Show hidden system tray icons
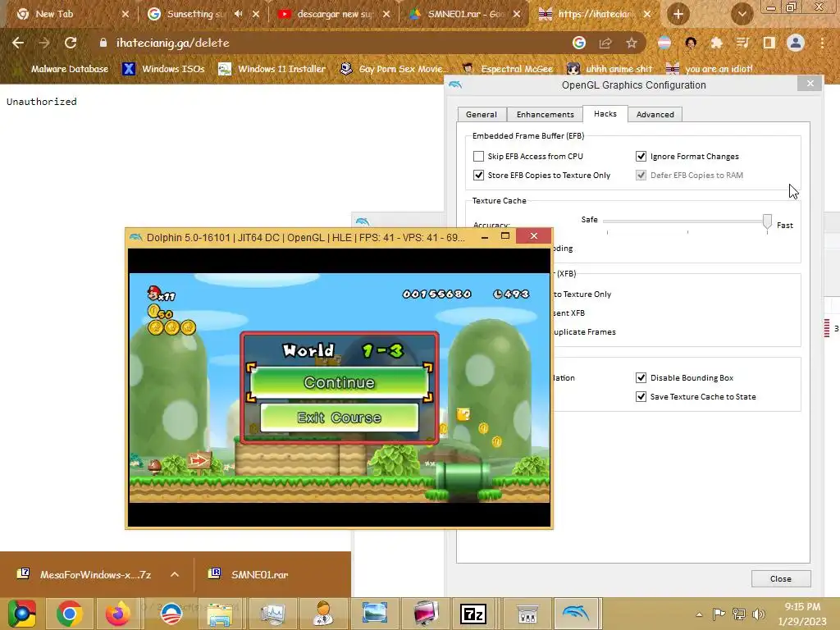 coord(699,614)
